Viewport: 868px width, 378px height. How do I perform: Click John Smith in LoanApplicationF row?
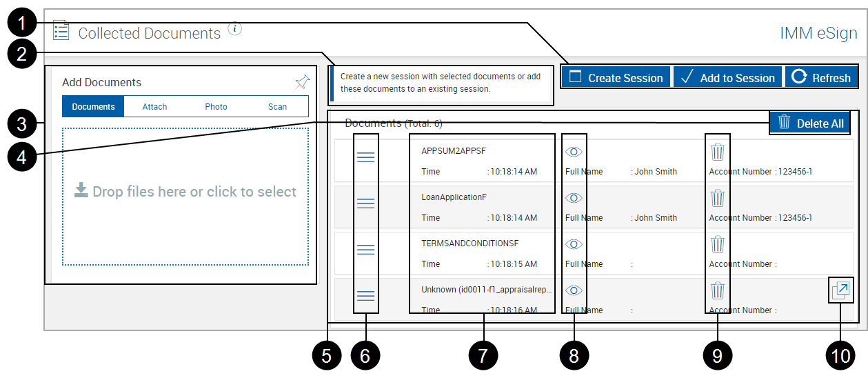coord(656,218)
